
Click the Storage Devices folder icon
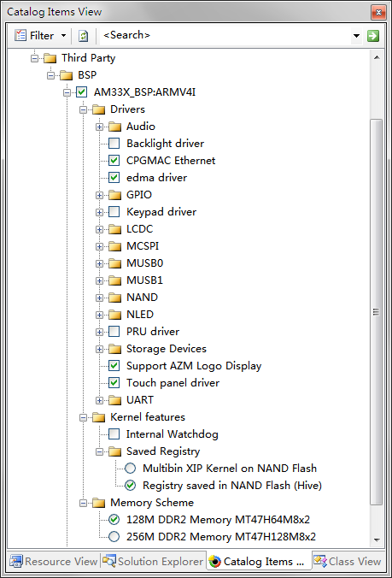[114, 349]
